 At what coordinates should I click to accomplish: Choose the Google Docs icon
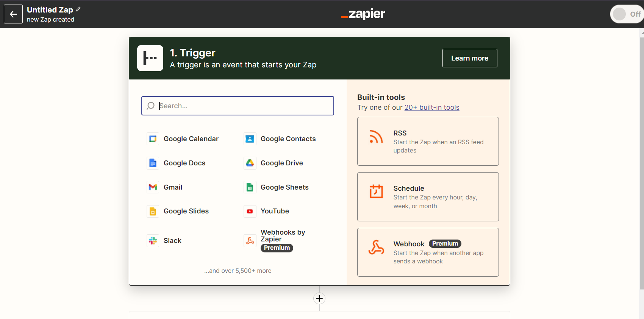click(153, 163)
